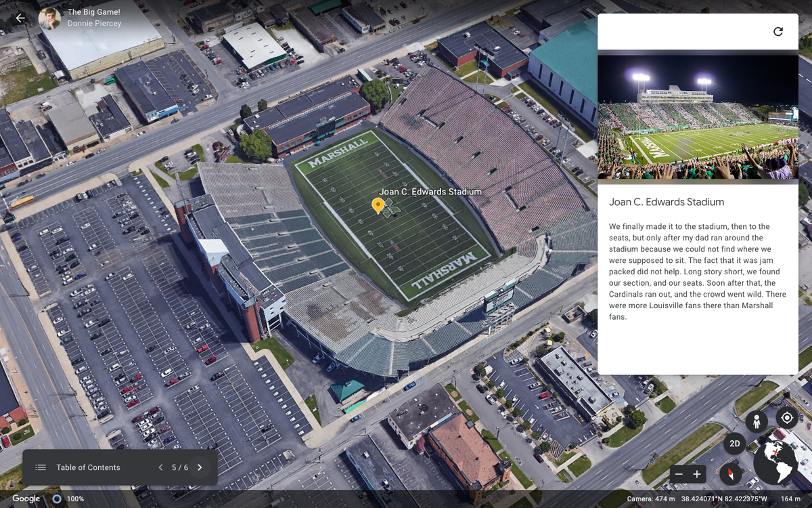812x508 pixels.
Task: Go back with the top-left arrow
Action: pyautogui.click(x=20, y=18)
